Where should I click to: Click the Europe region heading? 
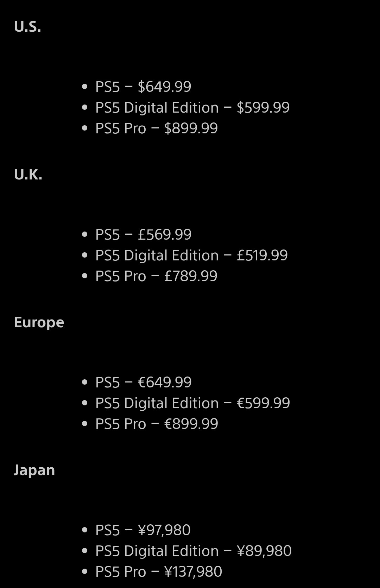pos(39,322)
